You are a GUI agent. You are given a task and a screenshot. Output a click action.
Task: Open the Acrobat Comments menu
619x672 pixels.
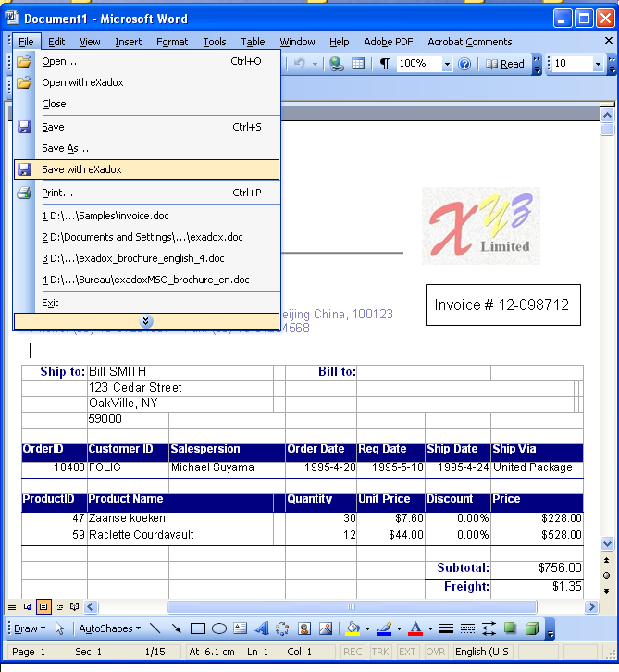pos(469,42)
